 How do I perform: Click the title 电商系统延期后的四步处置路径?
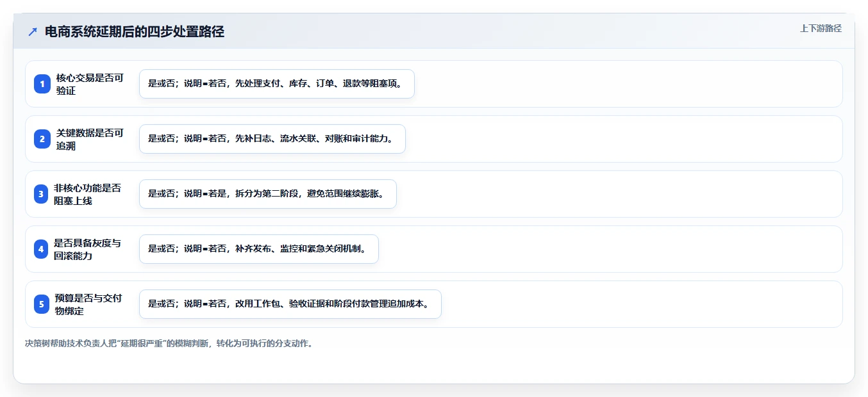point(135,32)
